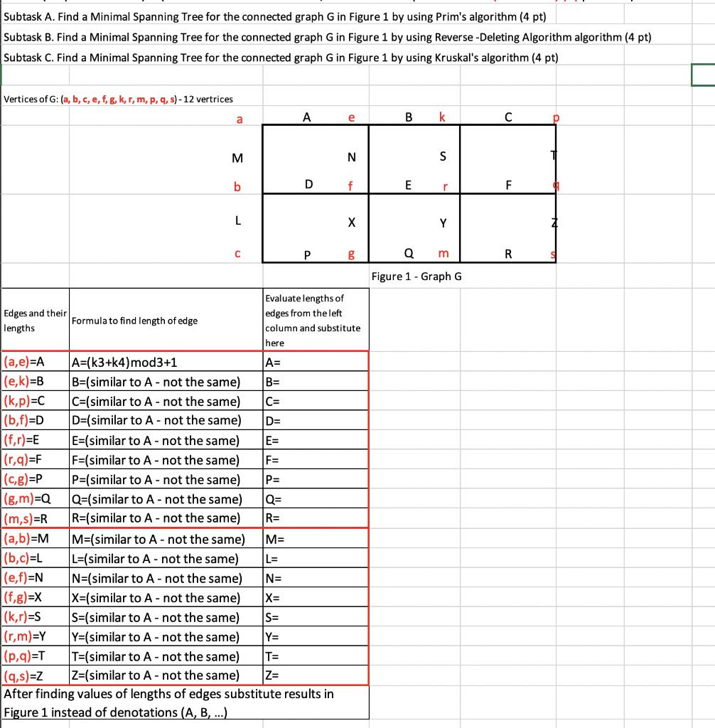Viewport: 715px width, 728px height.
Task: Select the answer cell 'C='
Action: pos(316,401)
